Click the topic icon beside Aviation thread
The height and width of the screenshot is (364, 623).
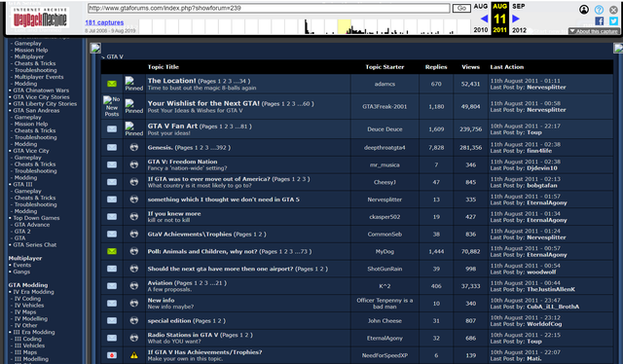tap(134, 286)
